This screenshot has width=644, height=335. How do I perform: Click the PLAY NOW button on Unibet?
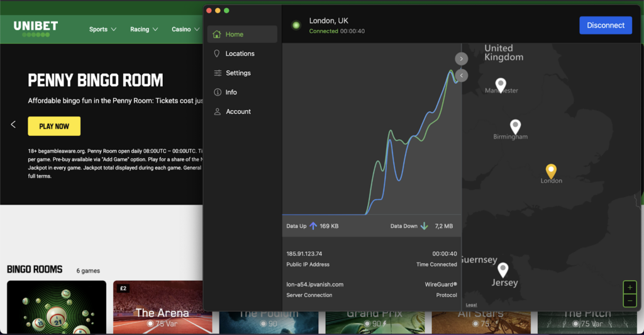pos(54,126)
